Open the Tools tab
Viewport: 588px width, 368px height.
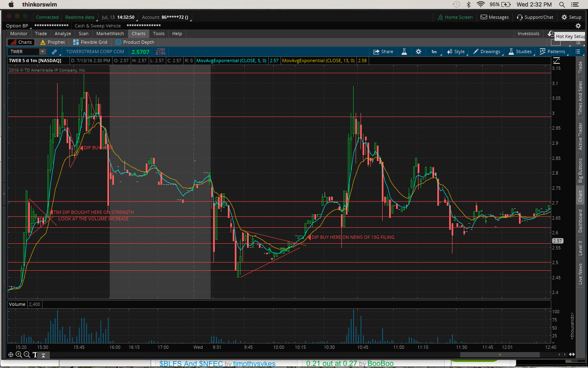pos(159,34)
